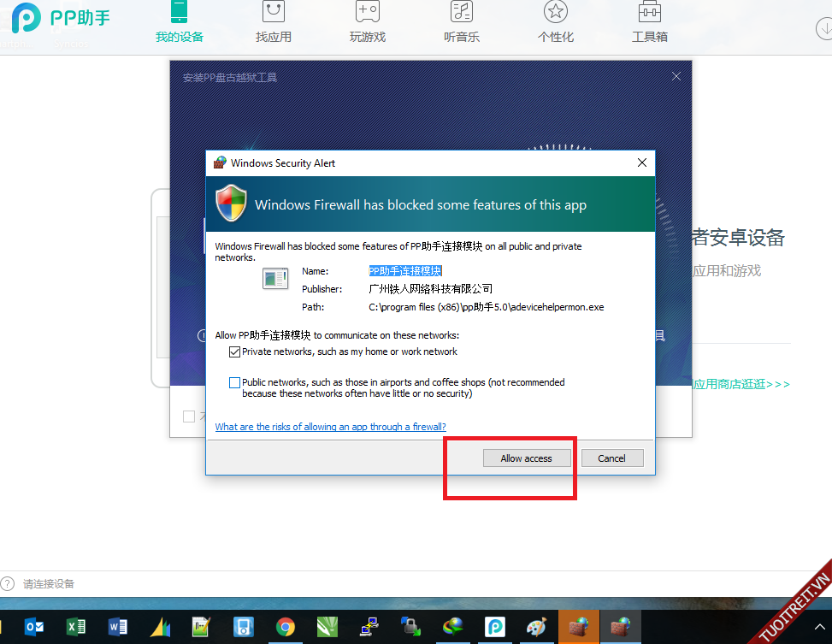Screen dimensions: 832x644
Task: Click the 听音乐 music note icon
Action: tap(462, 12)
